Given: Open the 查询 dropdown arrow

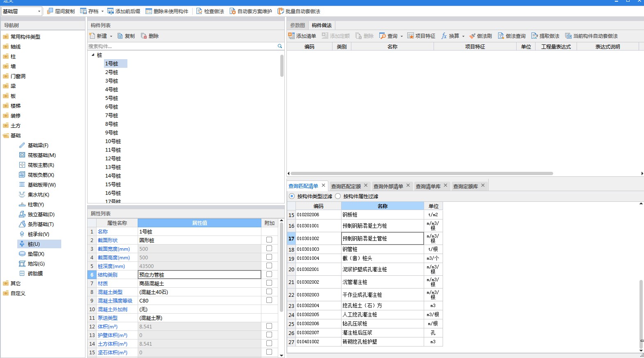Looking at the screenshot, I should tap(402, 36).
